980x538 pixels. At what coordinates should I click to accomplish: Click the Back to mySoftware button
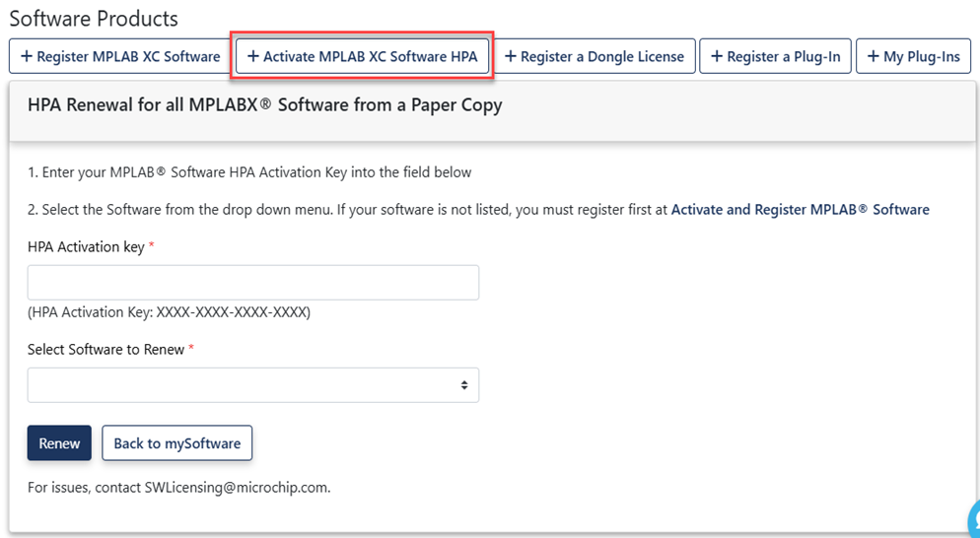click(x=177, y=443)
